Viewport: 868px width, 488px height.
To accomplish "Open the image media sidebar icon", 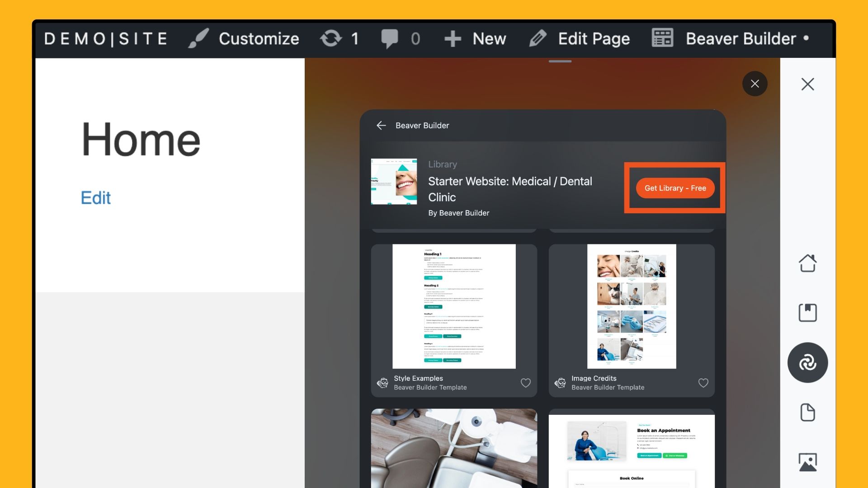I will coord(807,462).
